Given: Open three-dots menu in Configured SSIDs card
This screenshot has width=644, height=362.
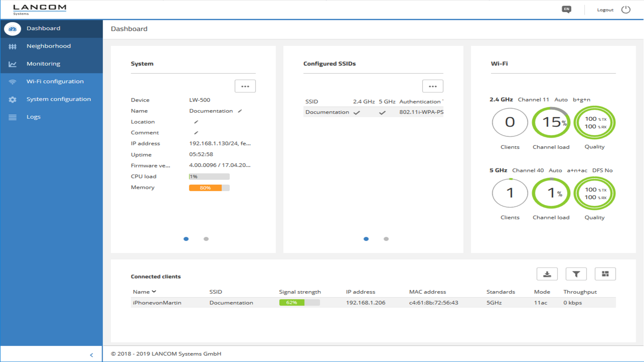Looking at the screenshot, I should [432, 86].
